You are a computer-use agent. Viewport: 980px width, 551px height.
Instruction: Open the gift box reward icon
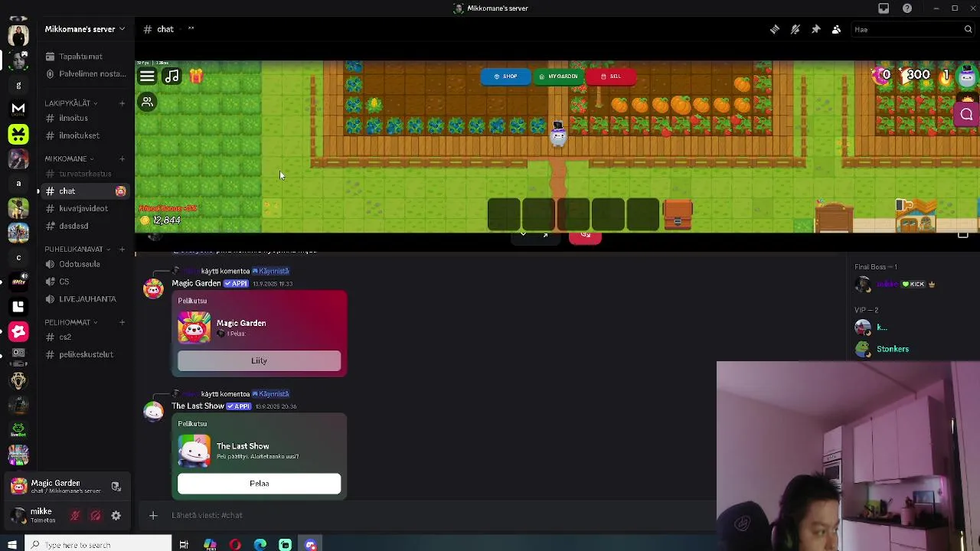[x=197, y=77]
